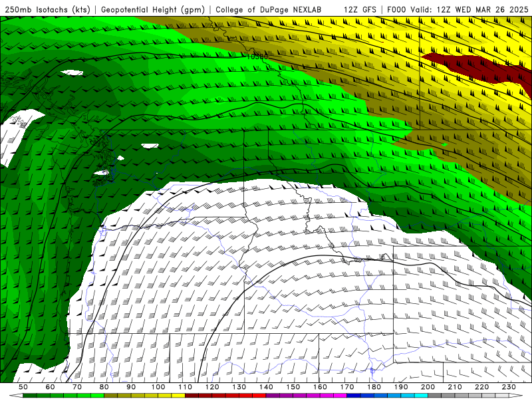Click the '210' legend value
Screen dimensions: 532x399
455,387
